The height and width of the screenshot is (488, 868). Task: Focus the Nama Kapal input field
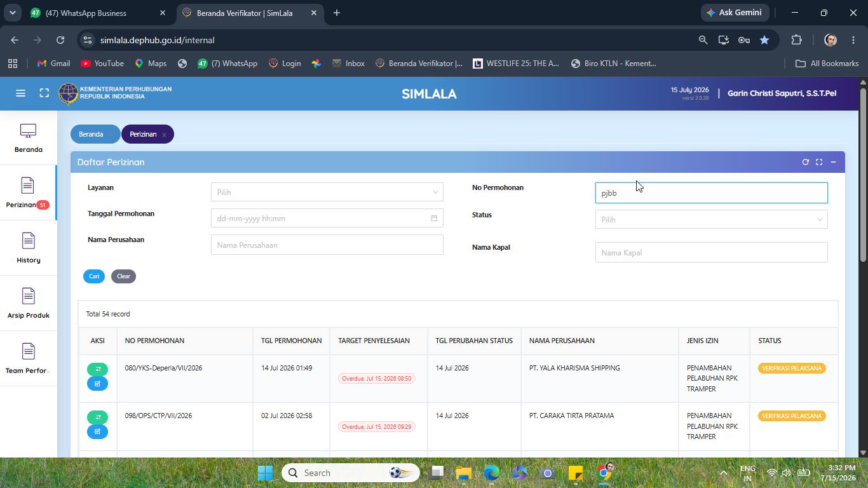coord(711,252)
